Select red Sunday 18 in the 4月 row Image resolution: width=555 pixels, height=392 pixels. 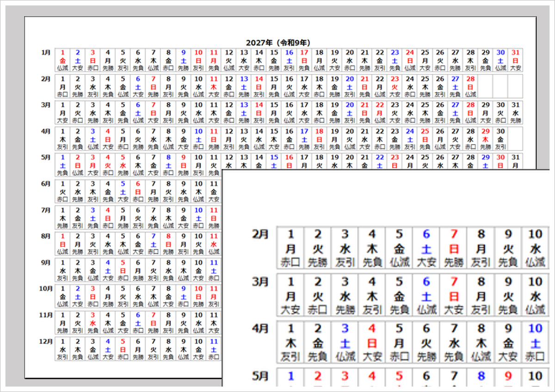click(x=319, y=139)
